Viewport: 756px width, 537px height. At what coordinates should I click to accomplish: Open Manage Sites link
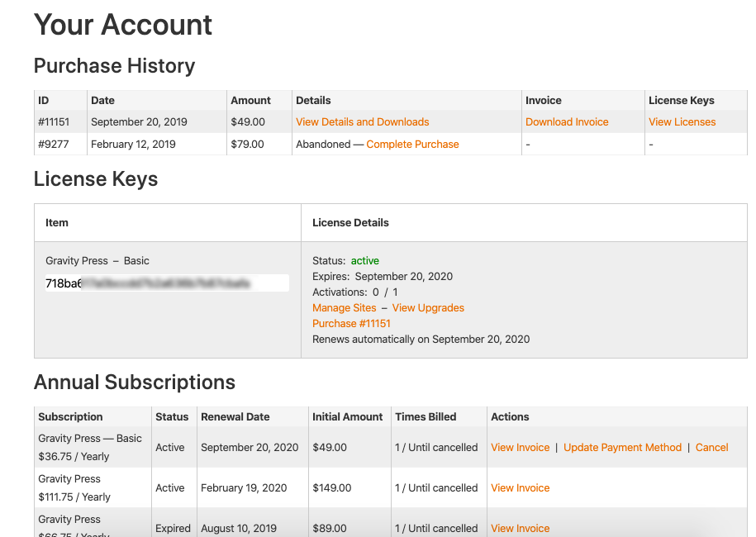344,307
